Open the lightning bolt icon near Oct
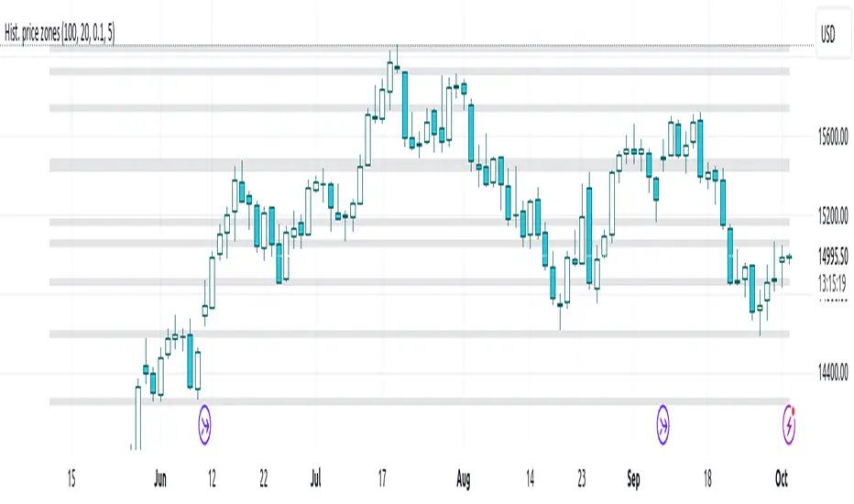 pyautogui.click(x=790, y=423)
